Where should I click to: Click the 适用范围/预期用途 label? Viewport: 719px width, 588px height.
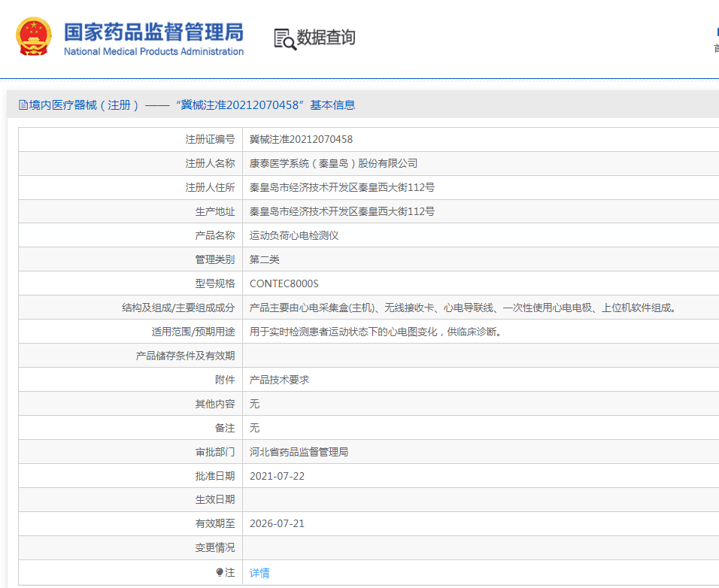(193, 332)
